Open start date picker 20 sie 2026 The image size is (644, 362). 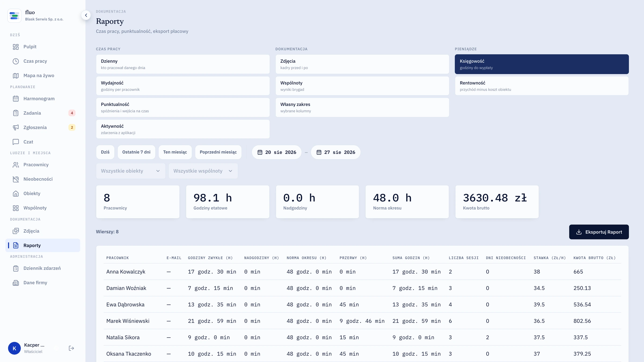[277, 152]
